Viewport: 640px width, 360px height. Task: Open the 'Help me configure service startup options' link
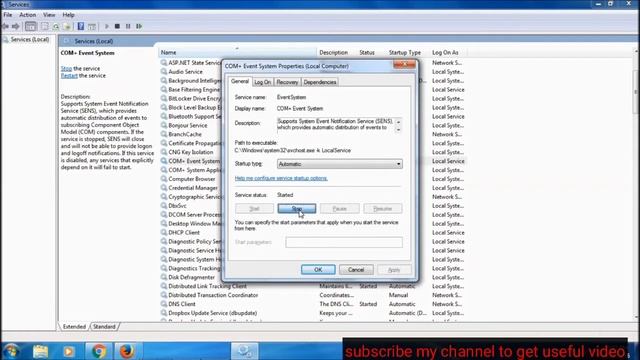[281, 178]
